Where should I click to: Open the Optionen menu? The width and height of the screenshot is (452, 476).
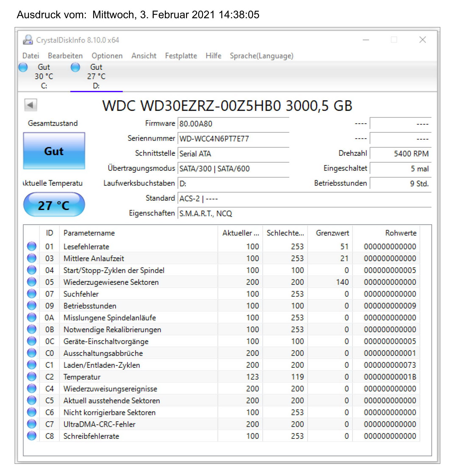pyautogui.click(x=107, y=56)
